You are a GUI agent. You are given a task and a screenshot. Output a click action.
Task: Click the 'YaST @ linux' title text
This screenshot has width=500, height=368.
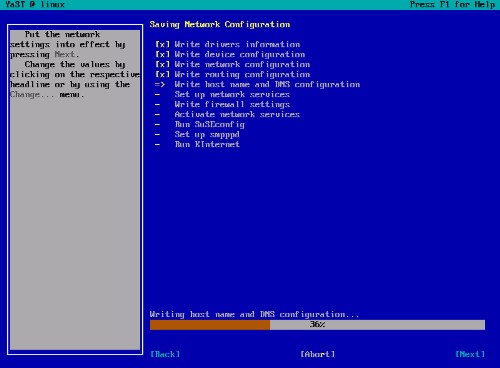coord(35,4)
